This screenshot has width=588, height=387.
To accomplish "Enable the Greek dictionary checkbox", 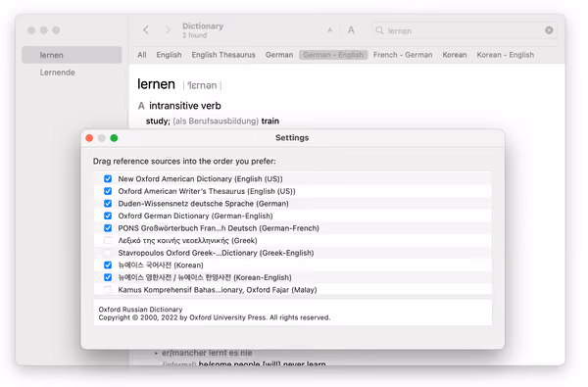I will pyautogui.click(x=108, y=240).
